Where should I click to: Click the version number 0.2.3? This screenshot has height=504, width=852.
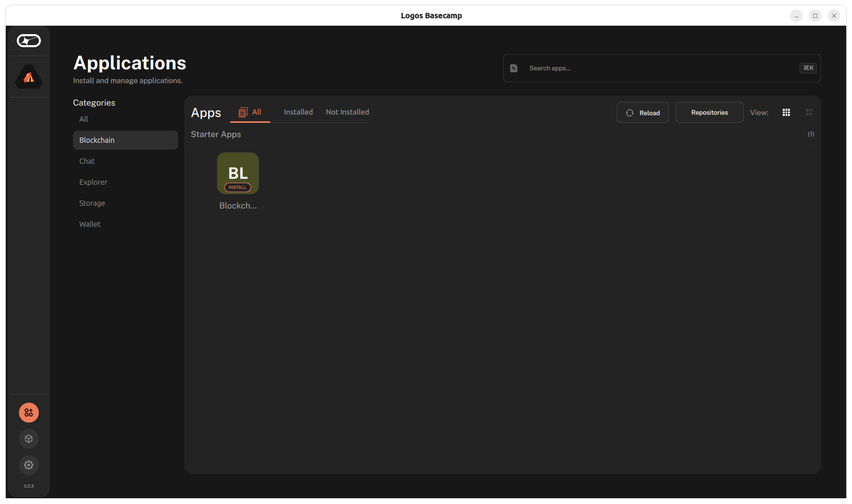click(x=29, y=486)
